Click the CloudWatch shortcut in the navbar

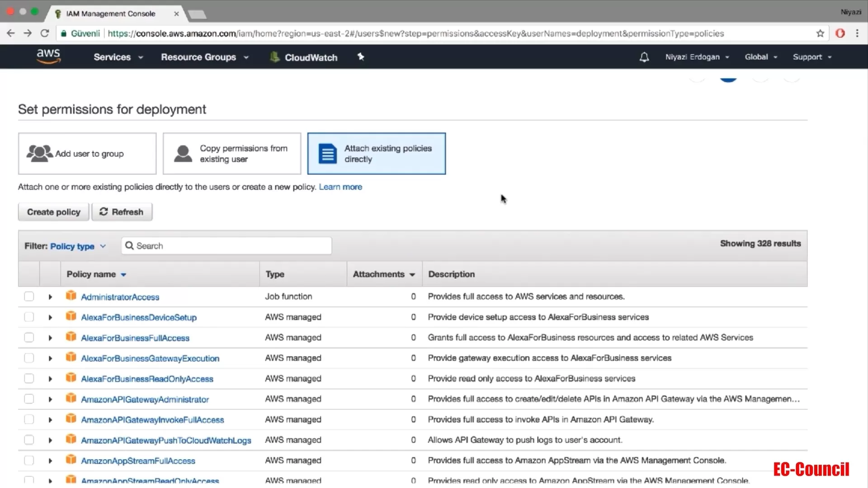304,57
